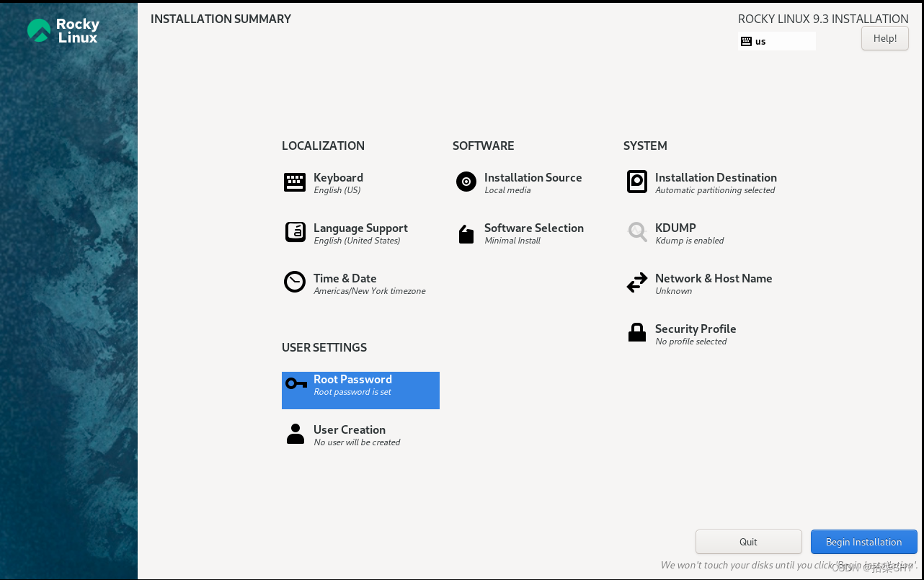Click 'Kdump is enabled' status text

pyautogui.click(x=690, y=241)
